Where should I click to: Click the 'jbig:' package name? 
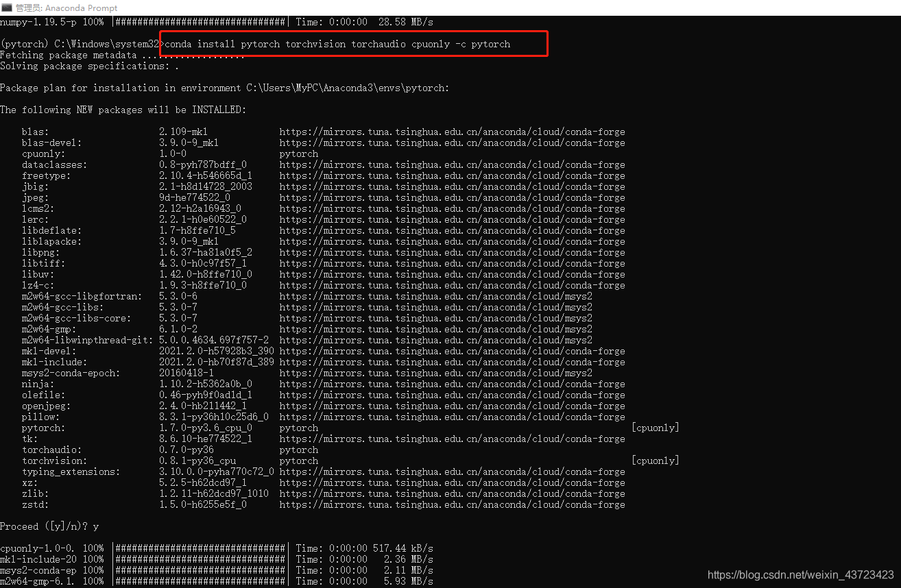coord(36,186)
